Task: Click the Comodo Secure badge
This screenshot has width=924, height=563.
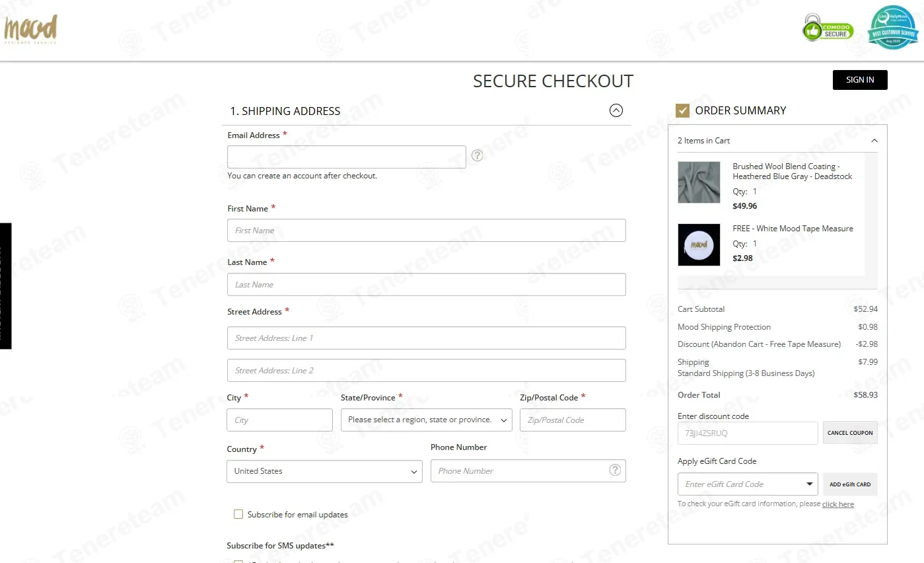Action: (828, 29)
